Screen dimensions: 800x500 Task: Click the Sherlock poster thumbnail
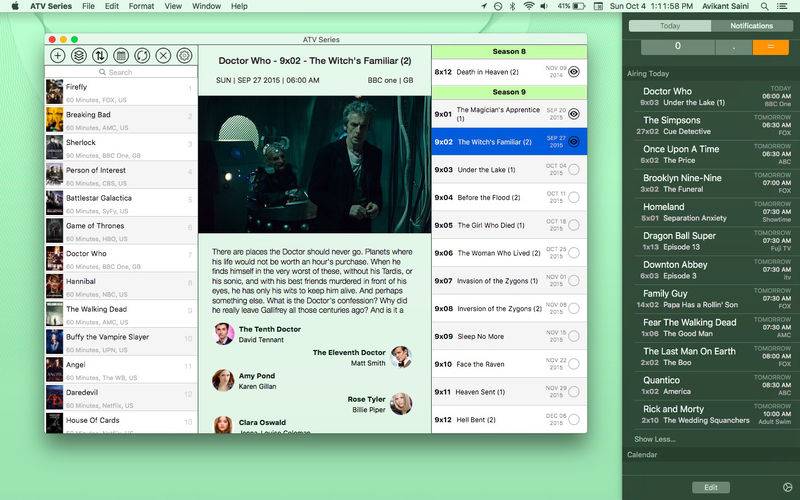point(55,147)
